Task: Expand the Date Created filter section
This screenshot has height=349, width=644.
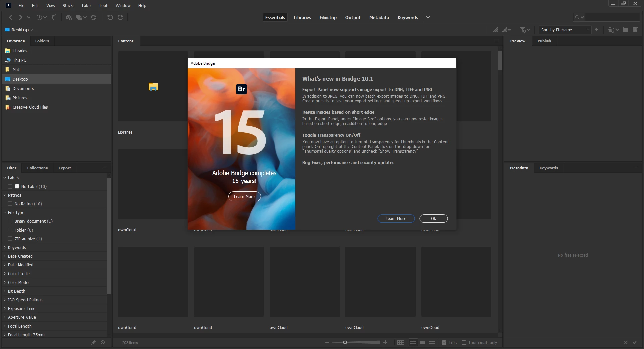Action: (5, 256)
